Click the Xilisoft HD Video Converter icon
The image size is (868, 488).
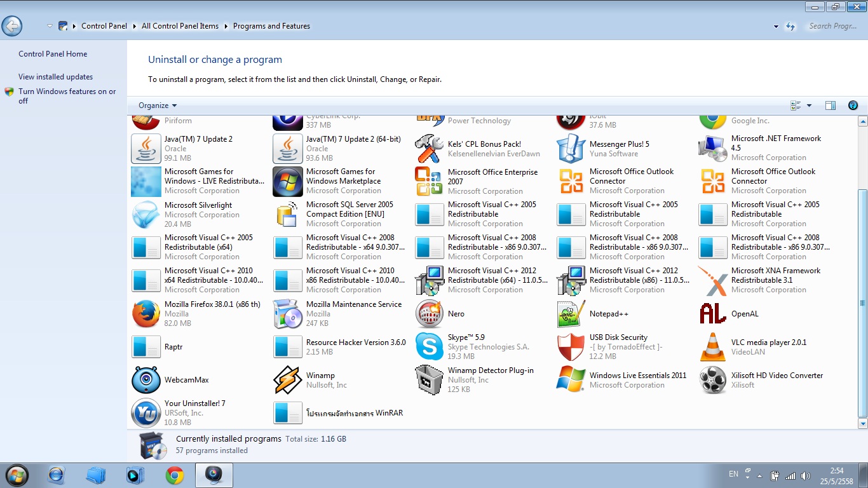click(713, 380)
